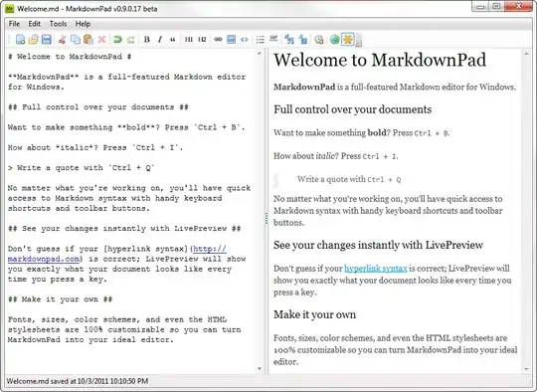Click the 'Welcome.md saved at' status bar text
The image size is (537, 392).
click(78, 381)
